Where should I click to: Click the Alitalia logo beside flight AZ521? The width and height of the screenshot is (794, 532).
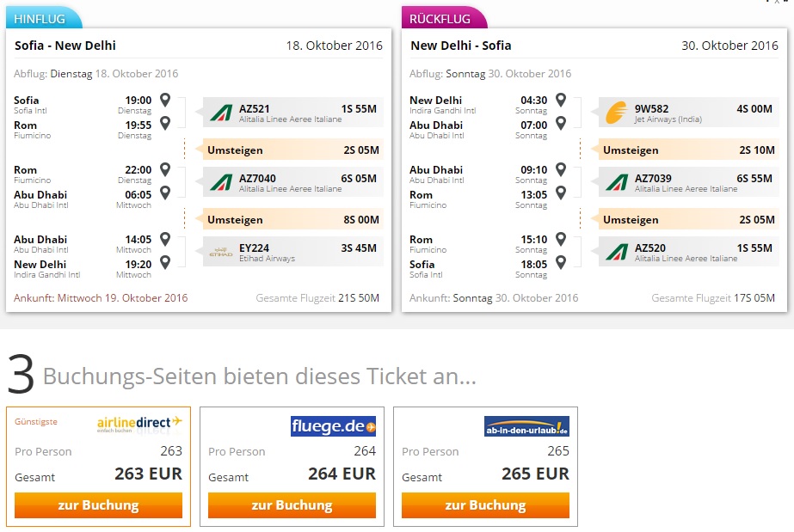pos(221,113)
